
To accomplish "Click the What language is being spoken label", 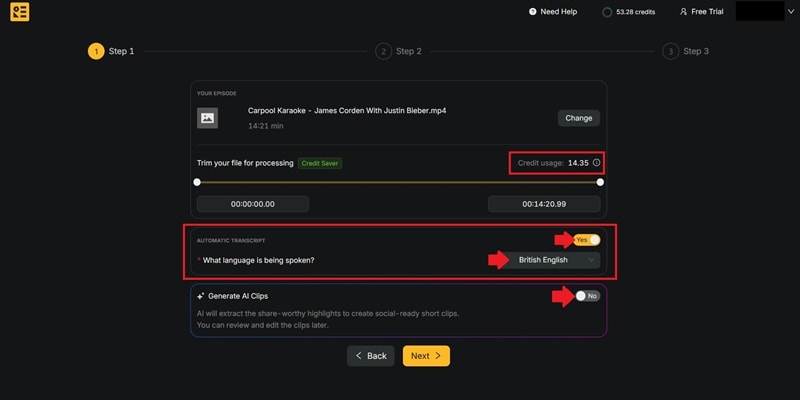I will [259, 260].
